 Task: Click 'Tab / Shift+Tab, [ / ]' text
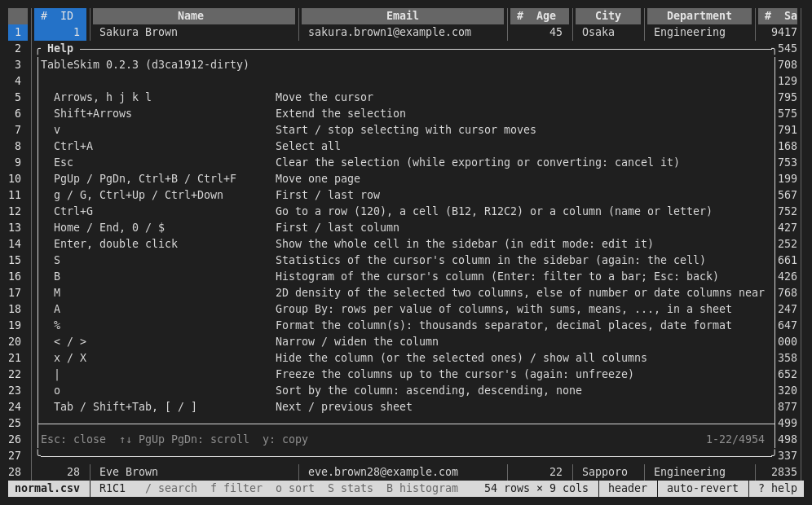[x=126, y=406]
